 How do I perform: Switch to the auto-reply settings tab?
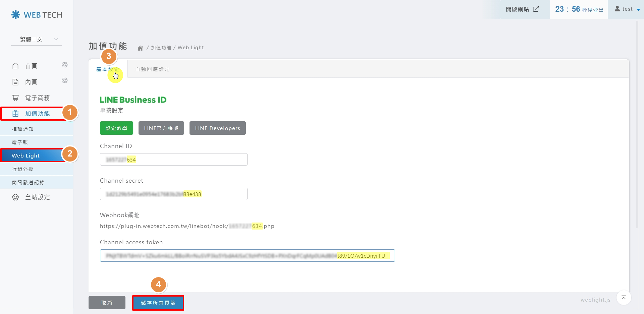152,69
